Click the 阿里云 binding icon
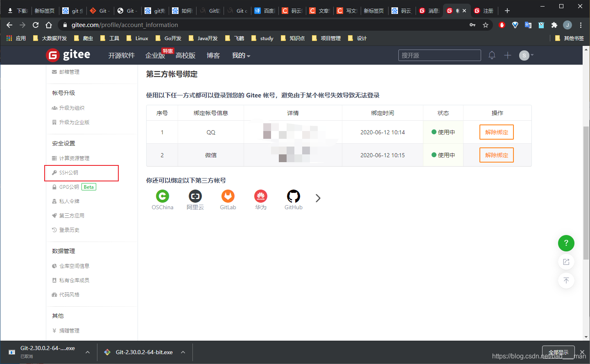This screenshot has width=590, height=364. click(x=195, y=197)
